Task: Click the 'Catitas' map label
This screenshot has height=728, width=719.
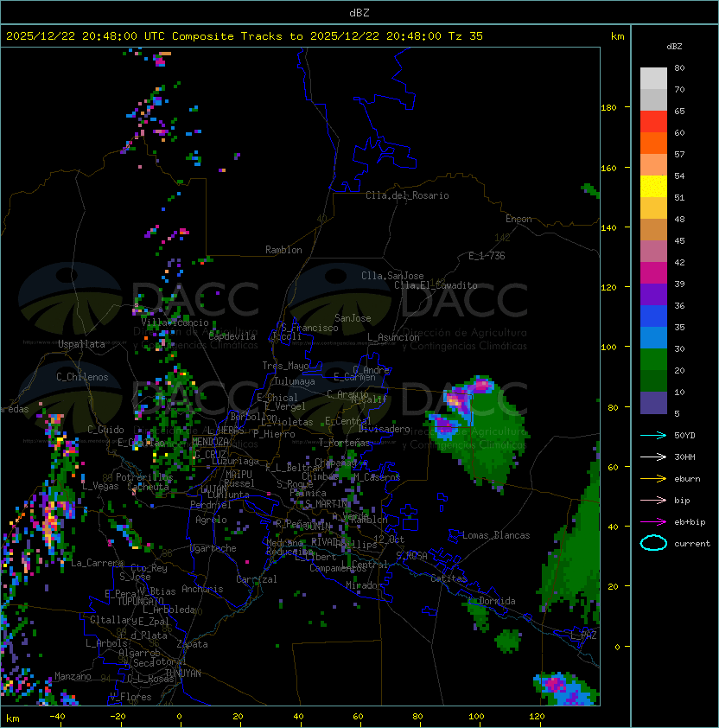Action: [x=449, y=578]
